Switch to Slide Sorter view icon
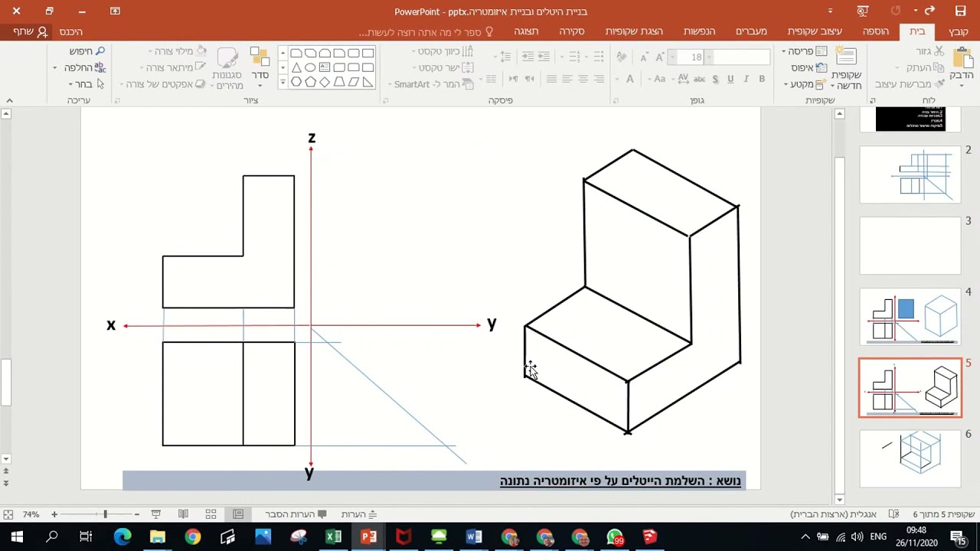 (211, 514)
